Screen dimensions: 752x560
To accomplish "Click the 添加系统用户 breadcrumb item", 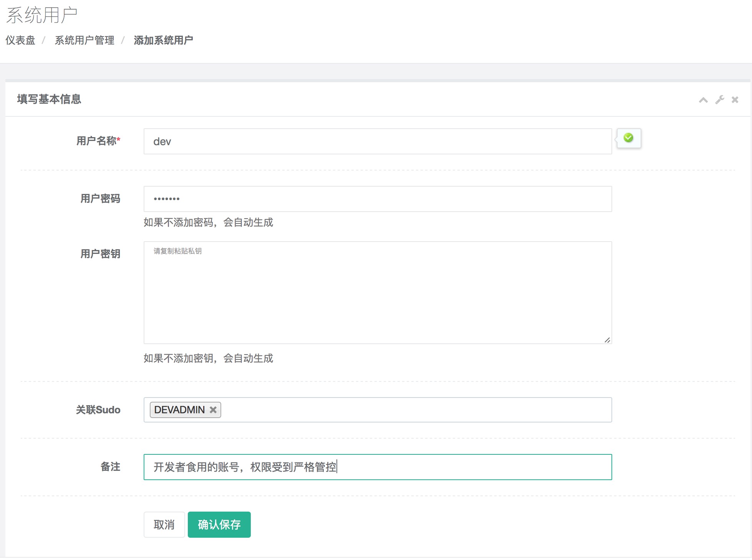I will pyautogui.click(x=163, y=40).
